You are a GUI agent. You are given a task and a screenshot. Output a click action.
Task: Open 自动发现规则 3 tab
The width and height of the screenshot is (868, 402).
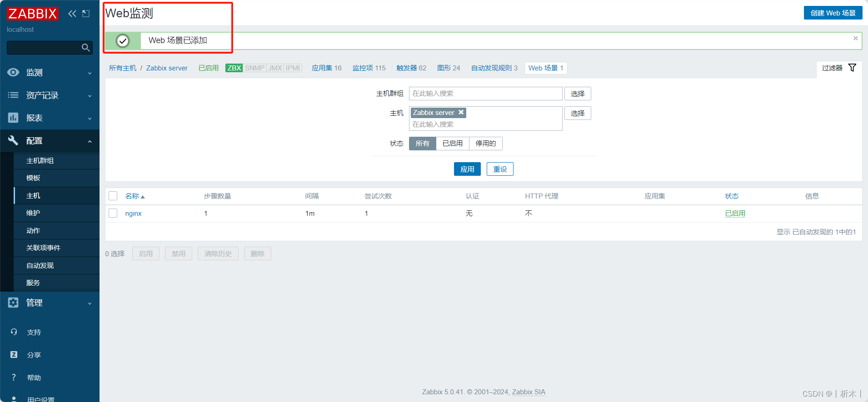click(494, 68)
